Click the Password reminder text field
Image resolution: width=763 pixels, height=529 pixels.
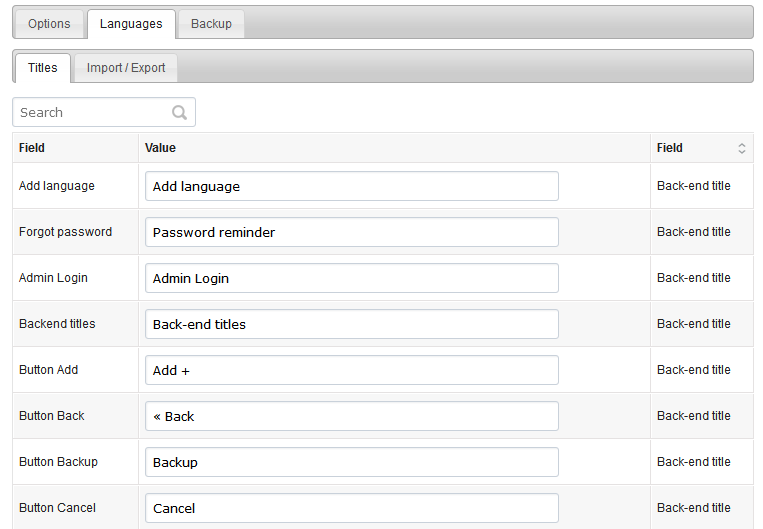351,232
